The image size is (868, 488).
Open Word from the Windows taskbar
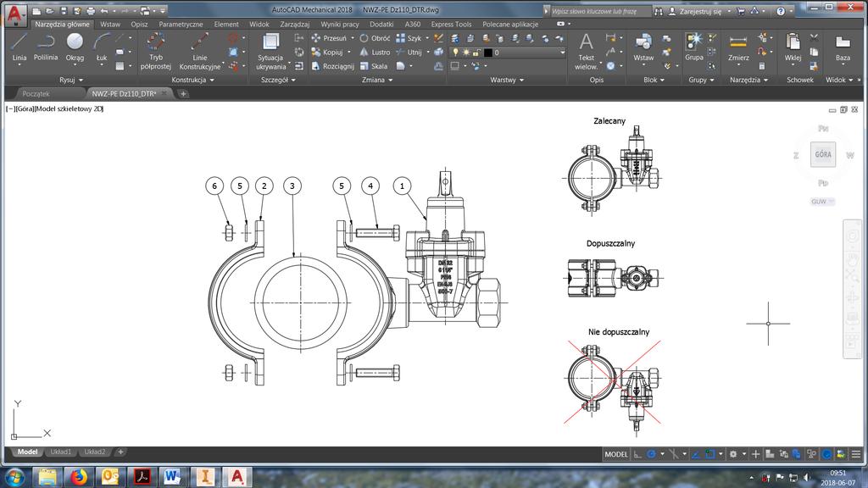pyautogui.click(x=173, y=476)
